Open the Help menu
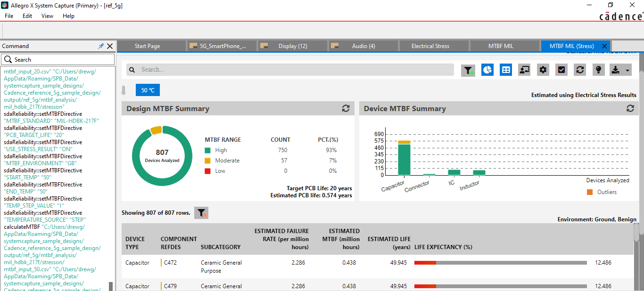The image size is (644, 291). 69,16
